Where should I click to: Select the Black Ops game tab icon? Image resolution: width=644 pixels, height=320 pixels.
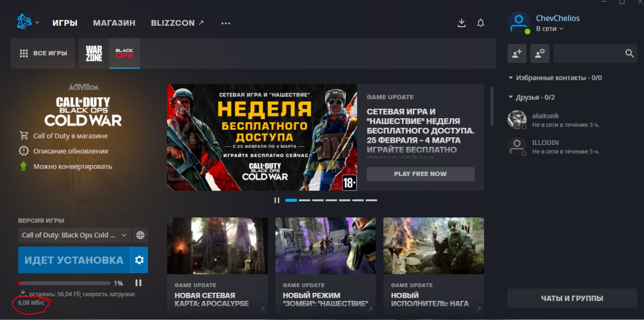124,53
